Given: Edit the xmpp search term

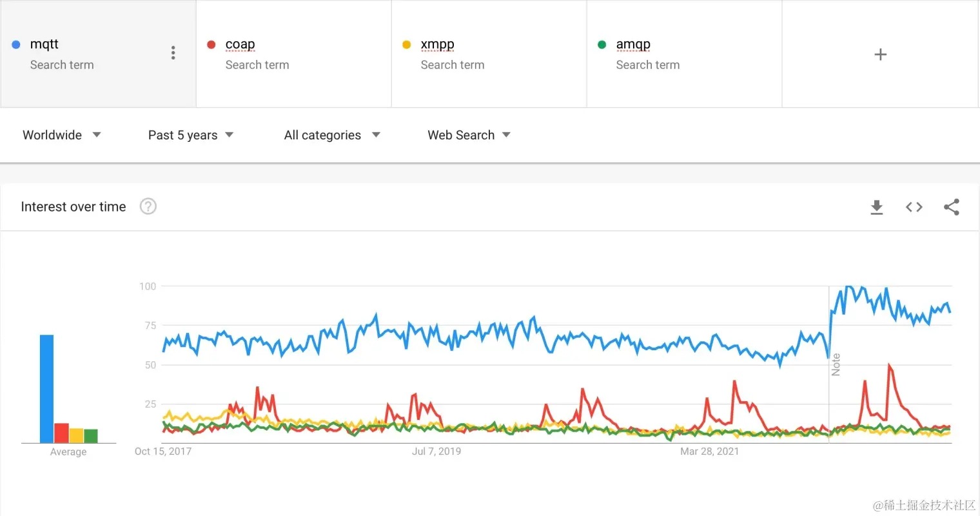Looking at the screenshot, I should click(438, 45).
